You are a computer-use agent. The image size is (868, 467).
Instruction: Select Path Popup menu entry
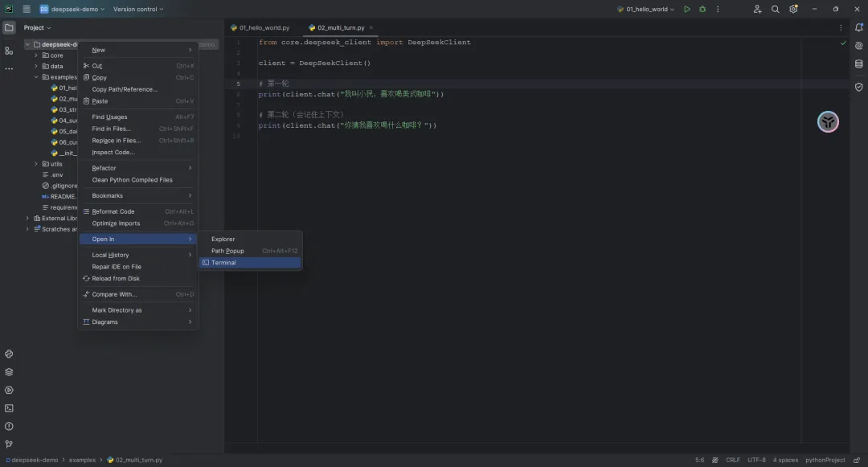(250, 251)
